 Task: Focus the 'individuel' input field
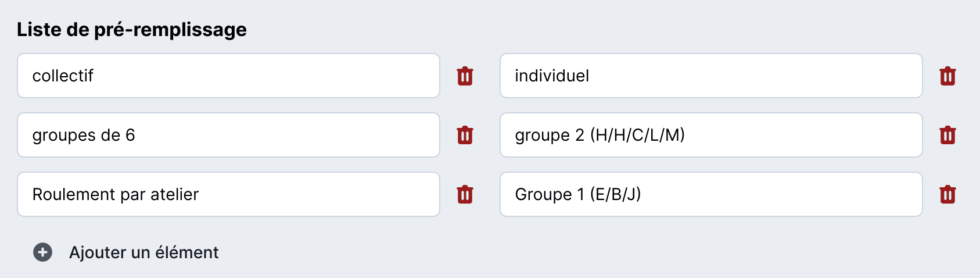pyautogui.click(x=710, y=76)
